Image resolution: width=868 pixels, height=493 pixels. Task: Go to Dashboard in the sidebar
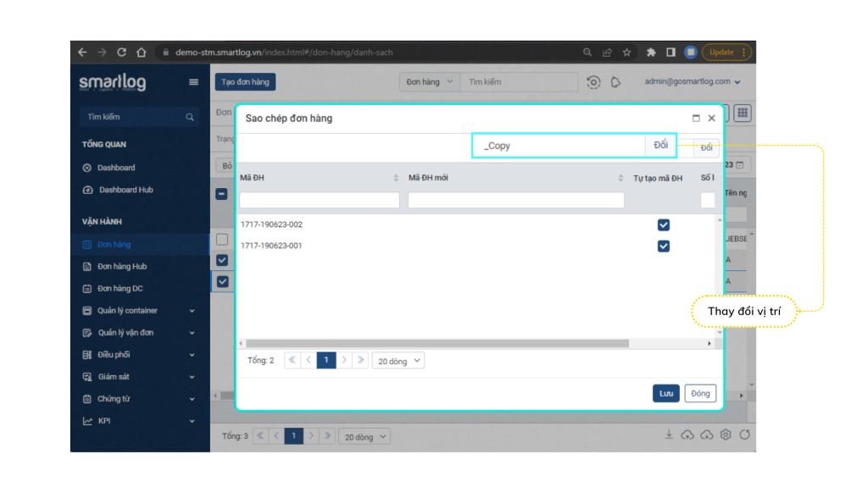115,168
